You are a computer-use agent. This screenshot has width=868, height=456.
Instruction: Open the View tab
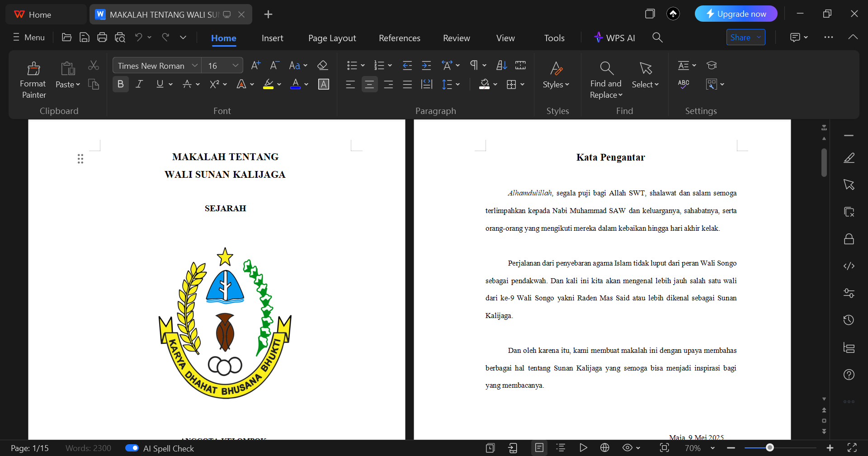pyautogui.click(x=505, y=38)
